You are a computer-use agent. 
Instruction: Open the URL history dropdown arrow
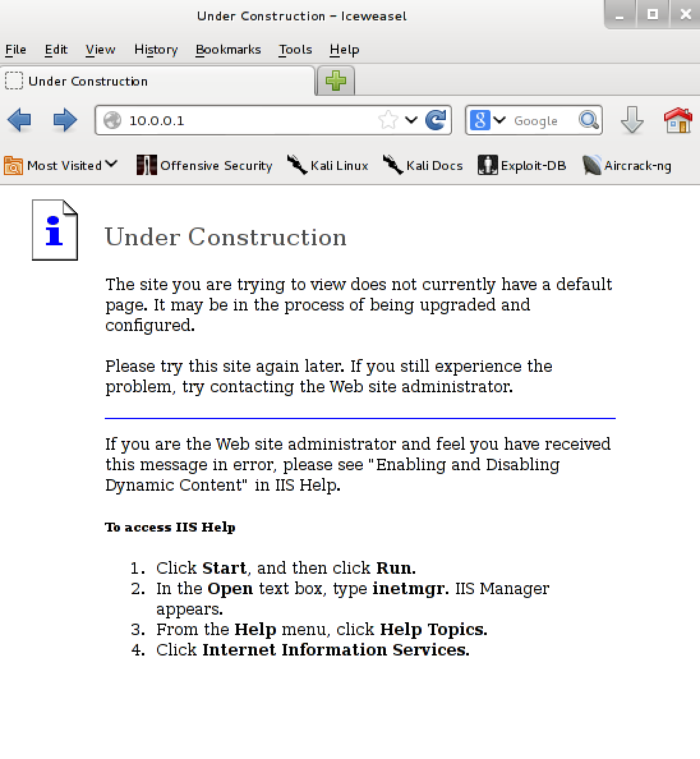[x=411, y=120]
